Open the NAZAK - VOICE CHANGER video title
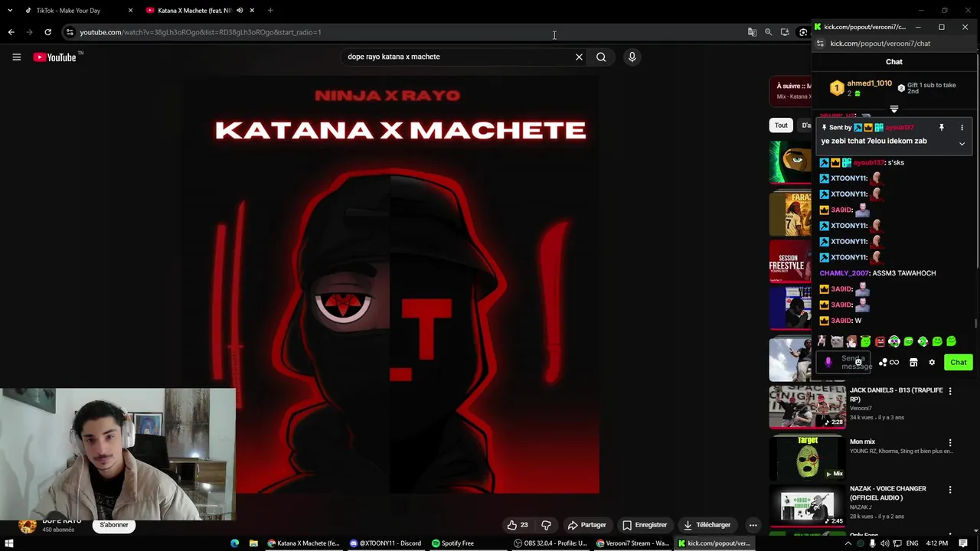The width and height of the screenshot is (980, 551). click(x=887, y=493)
